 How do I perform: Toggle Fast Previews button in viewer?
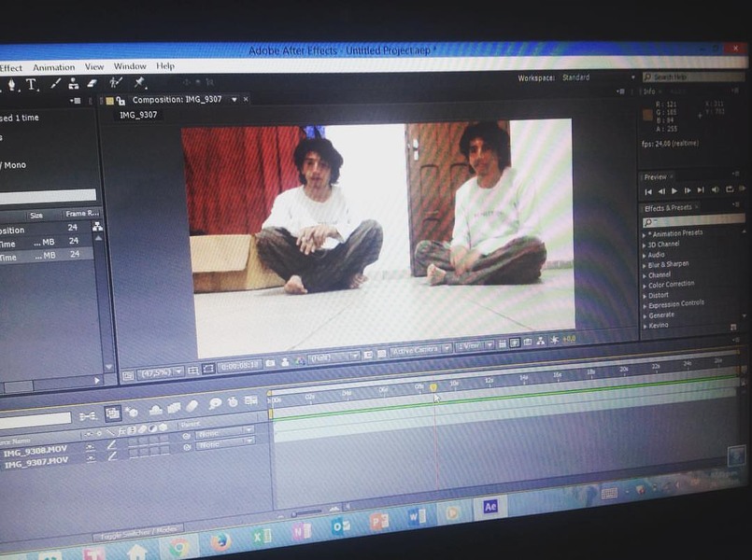tap(515, 343)
